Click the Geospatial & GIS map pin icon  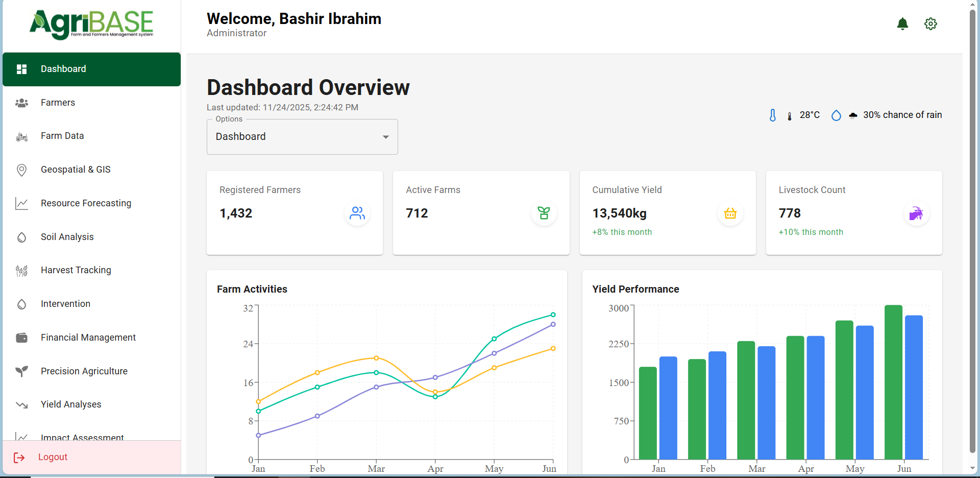21,170
